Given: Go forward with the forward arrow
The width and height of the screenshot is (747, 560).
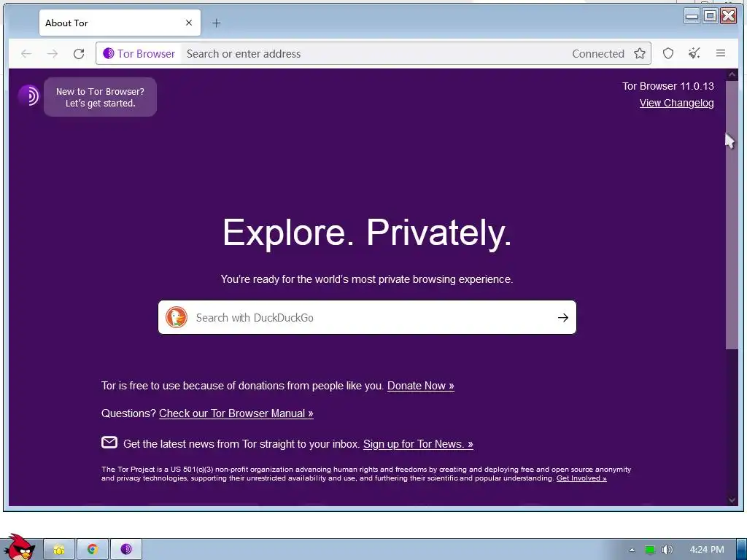Looking at the screenshot, I should (53, 54).
